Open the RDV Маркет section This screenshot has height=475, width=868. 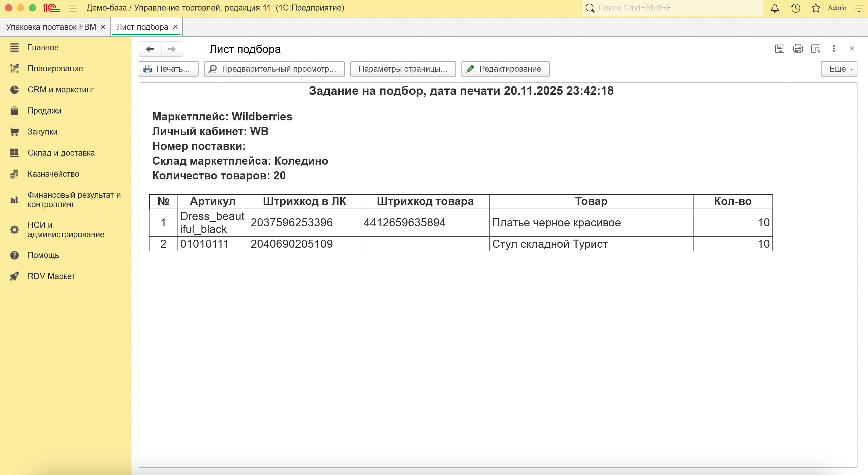[x=51, y=276]
